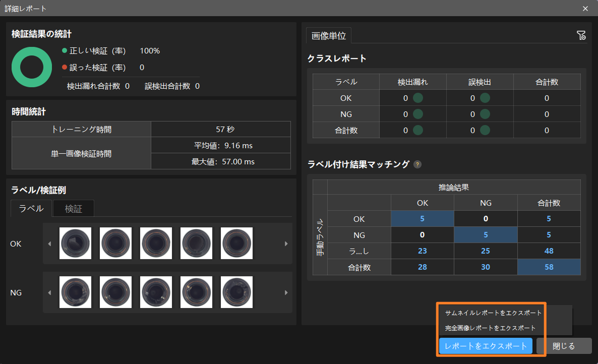Click 誤検出 column header in class report
Viewport: 598px width, 364px height.
tap(480, 82)
